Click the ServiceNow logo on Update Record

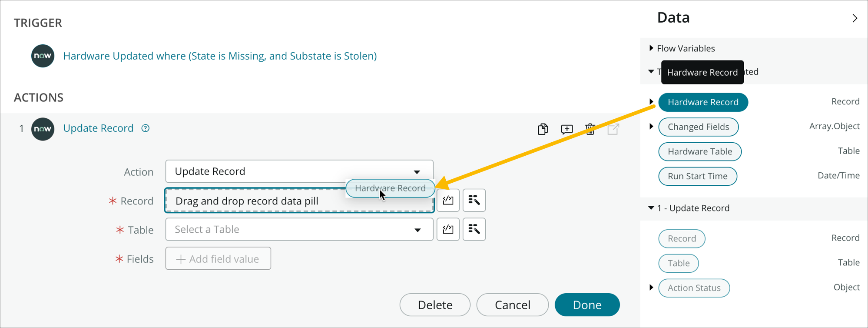(x=43, y=129)
